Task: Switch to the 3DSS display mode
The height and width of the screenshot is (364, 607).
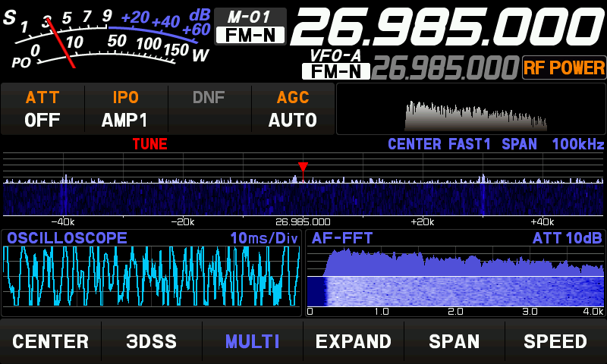Action: point(151,341)
